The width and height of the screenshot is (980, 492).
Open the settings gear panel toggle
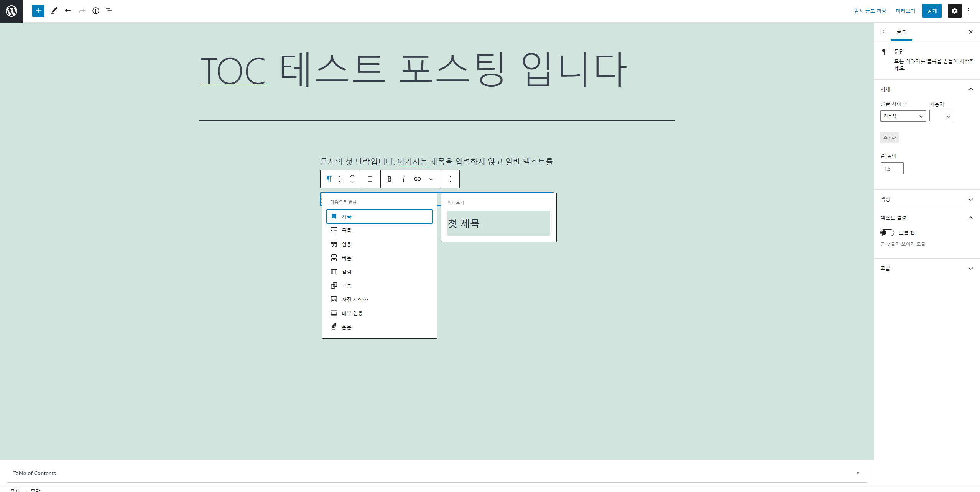click(954, 11)
